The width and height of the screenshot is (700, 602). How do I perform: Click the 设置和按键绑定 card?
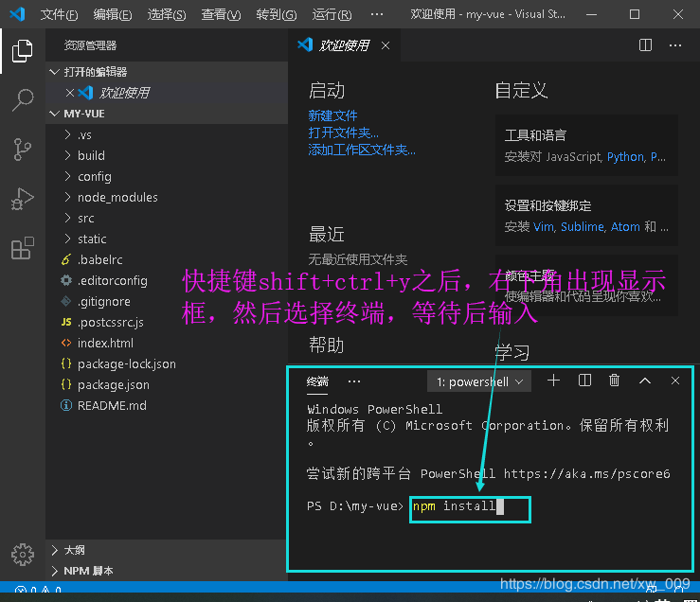586,215
